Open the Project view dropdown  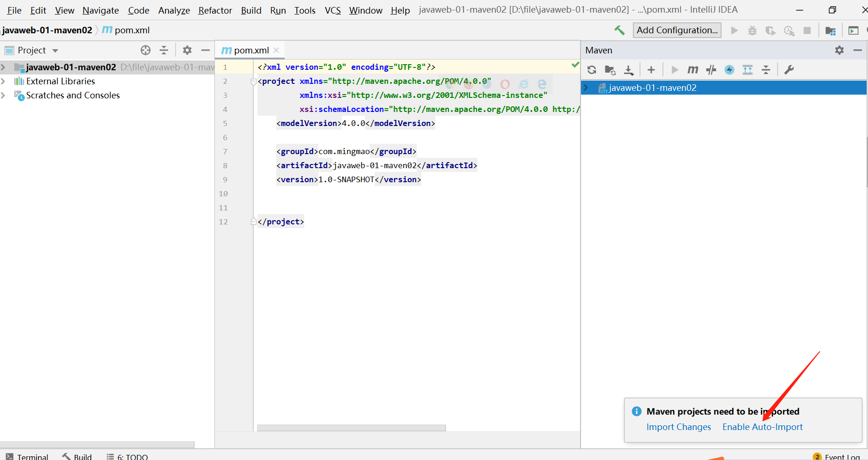coord(55,51)
